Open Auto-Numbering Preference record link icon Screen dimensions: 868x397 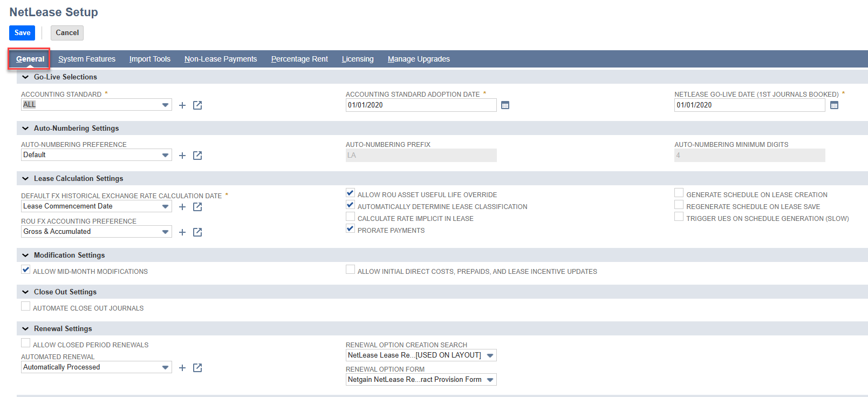point(197,156)
